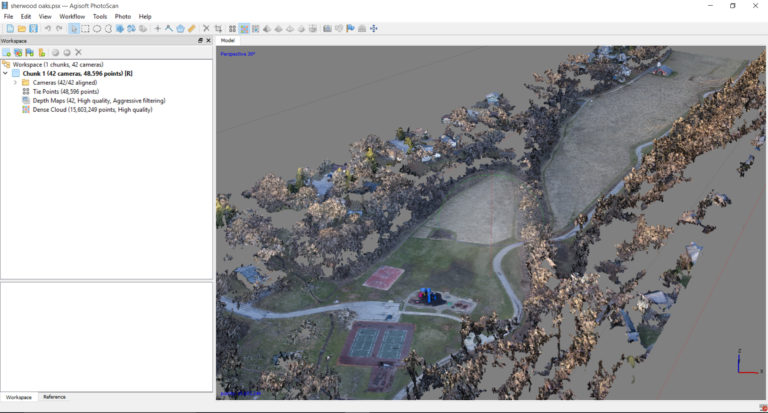Select Cameras (42/42 aligned) item
This screenshot has height=413, width=768.
tap(65, 83)
